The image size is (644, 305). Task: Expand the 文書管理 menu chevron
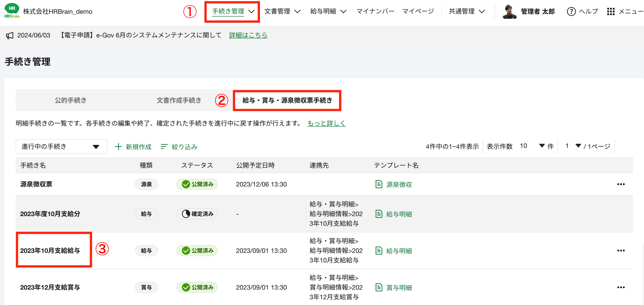click(x=297, y=11)
